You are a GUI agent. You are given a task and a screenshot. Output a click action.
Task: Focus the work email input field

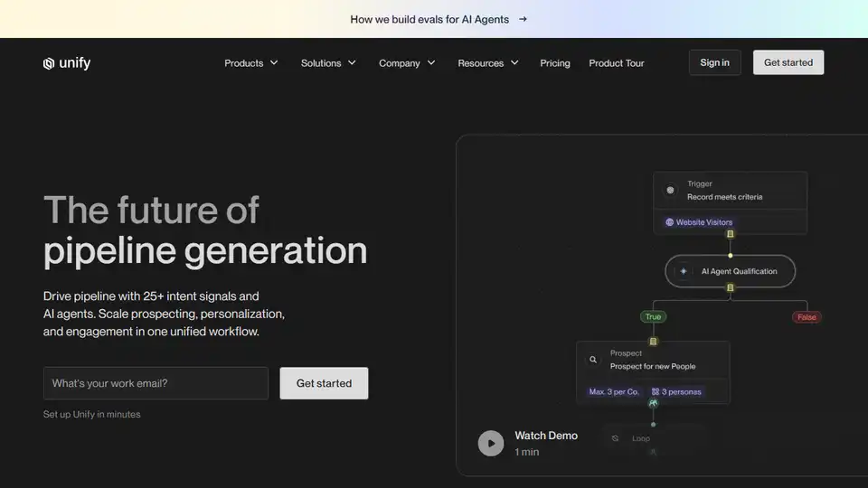click(x=156, y=383)
